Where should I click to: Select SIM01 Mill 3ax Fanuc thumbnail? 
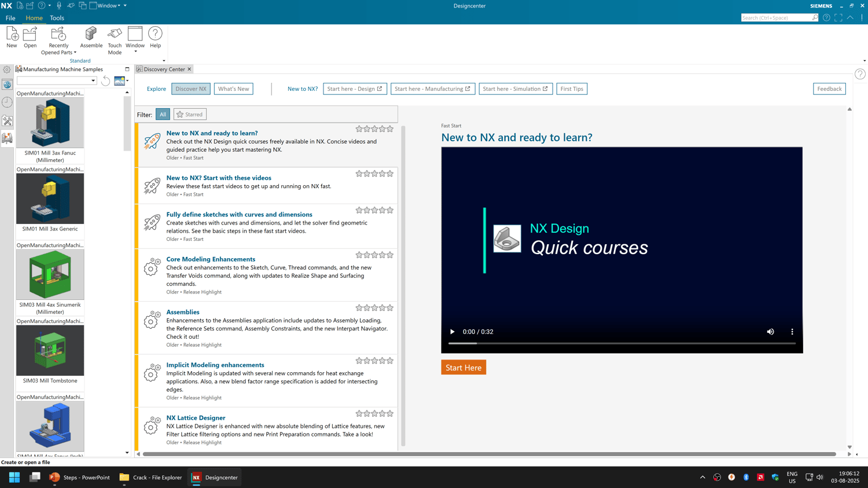pyautogui.click(x=50, y=123)
